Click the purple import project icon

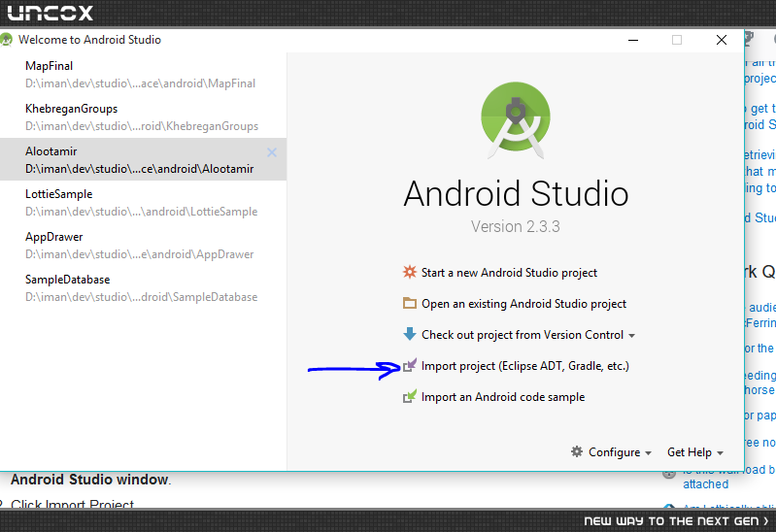click(x=409, y=365)
